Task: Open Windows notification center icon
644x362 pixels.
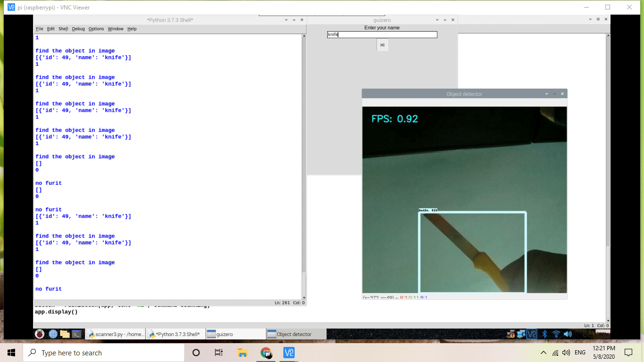Action: (x=628, y=353)
